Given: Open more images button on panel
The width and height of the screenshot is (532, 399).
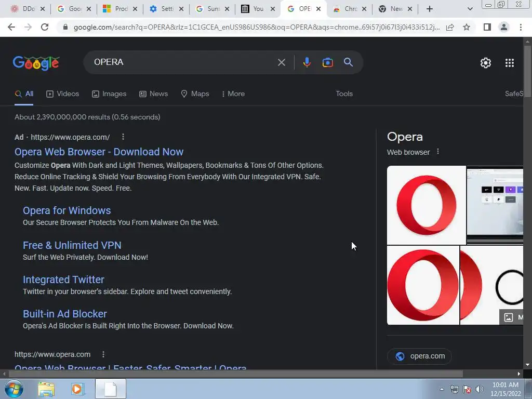Looking at the screenshot, I should 511,317.
